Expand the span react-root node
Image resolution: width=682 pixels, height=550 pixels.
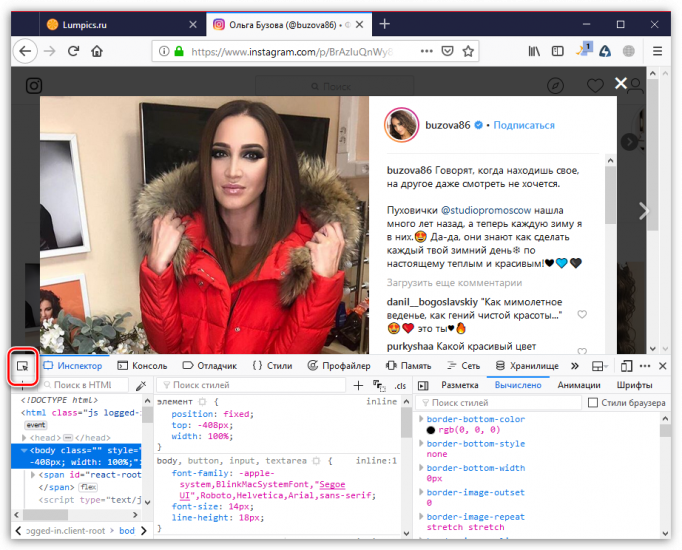[32, 474]
